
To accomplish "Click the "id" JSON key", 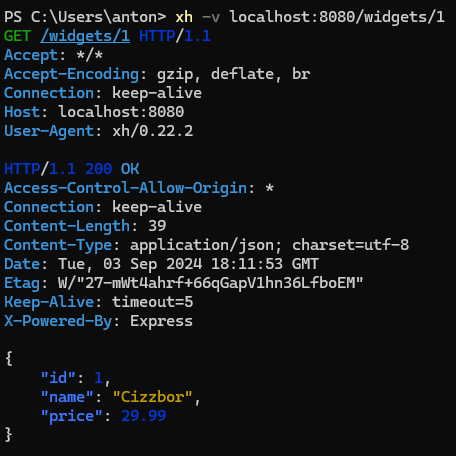I will (x=58, y=378).
